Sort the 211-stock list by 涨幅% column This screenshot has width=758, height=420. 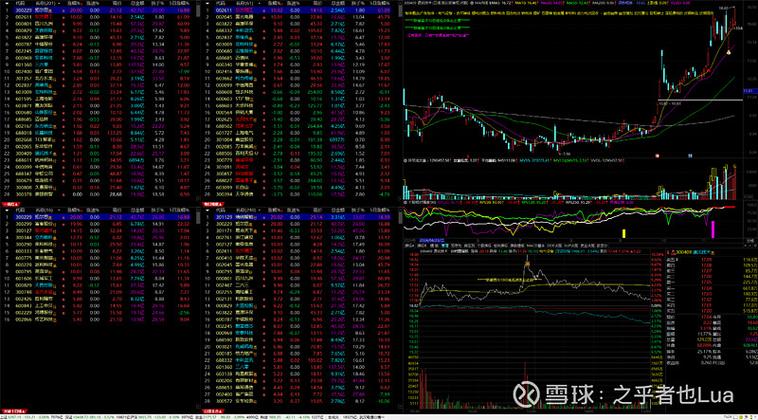(74, 3)
